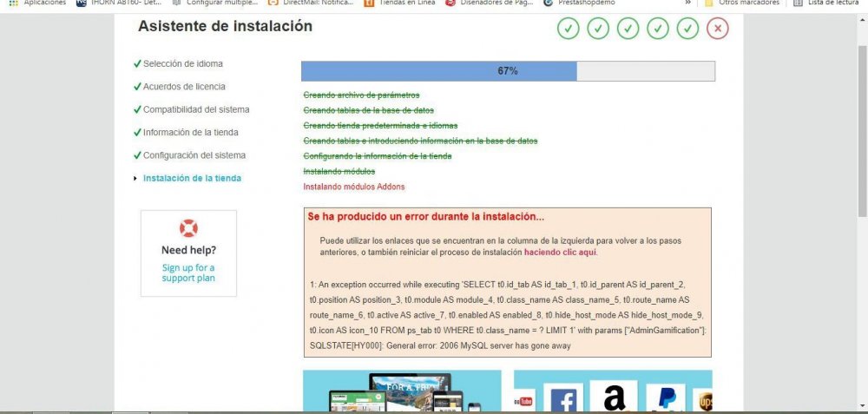Click the Asistente de instalación heading
The height and width of the screenshot is (414, 868).
tap(225, 26)
